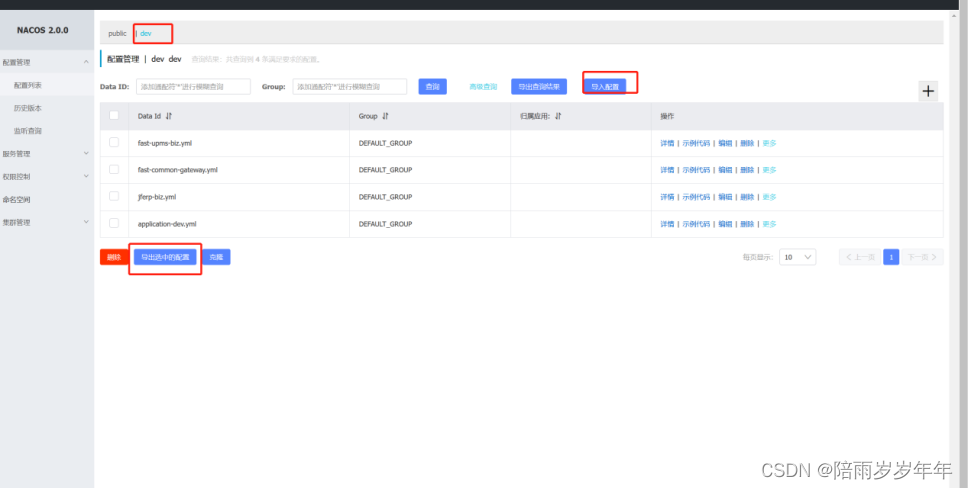Click 编辑 for application-dev.yml
Image resolution: width=968 pixels, height=489 pixels.
pyautogui.click(x=725, y=224)
